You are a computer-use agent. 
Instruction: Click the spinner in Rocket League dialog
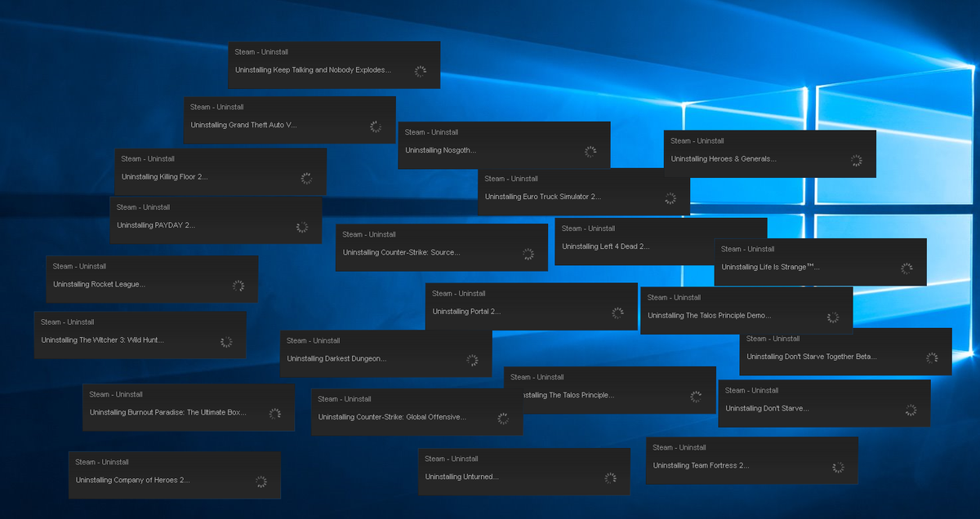(x=238, y=286)
